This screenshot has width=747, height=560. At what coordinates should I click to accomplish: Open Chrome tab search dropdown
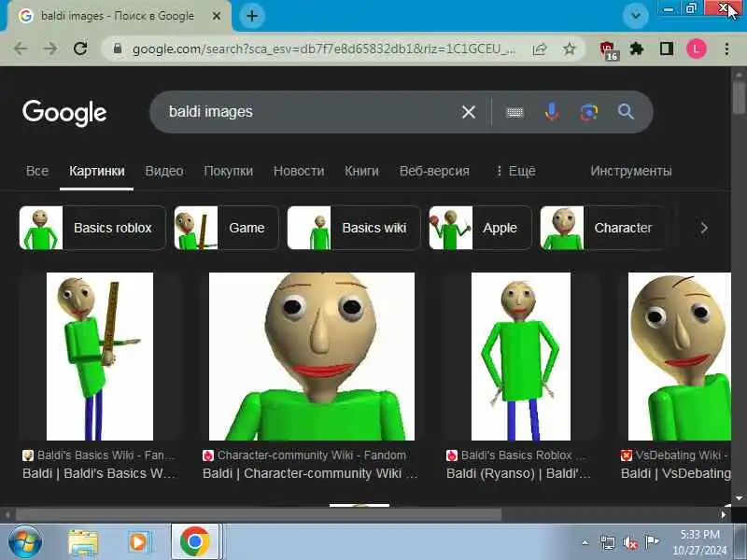pos(636,15)
